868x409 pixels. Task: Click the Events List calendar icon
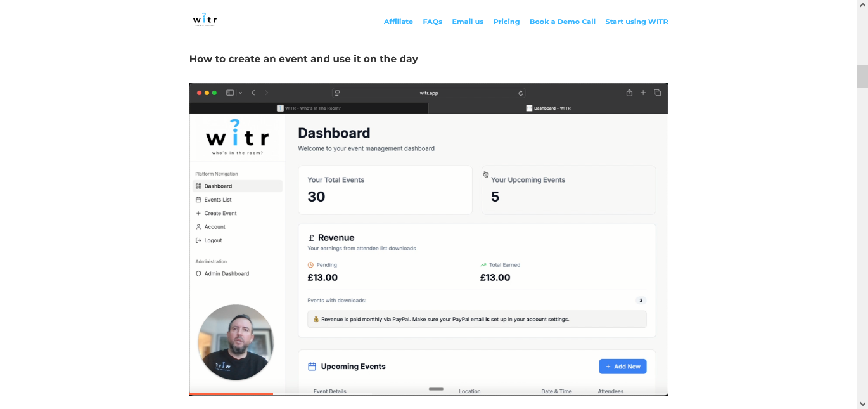(x=200, y=199)
